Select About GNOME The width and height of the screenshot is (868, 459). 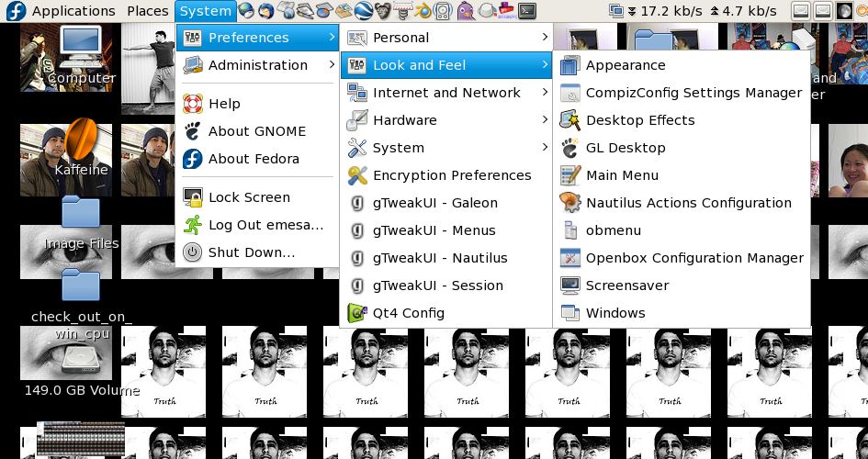257,131
